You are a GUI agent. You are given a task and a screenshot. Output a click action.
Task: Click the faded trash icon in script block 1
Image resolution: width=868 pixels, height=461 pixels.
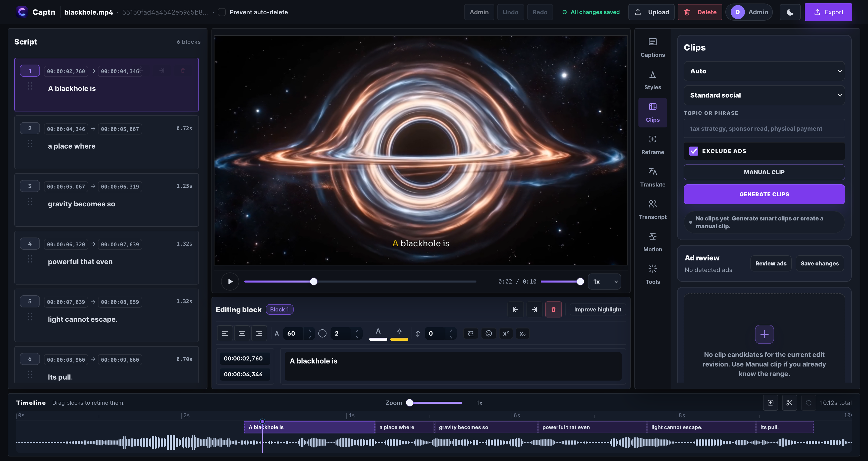point(183,70)
